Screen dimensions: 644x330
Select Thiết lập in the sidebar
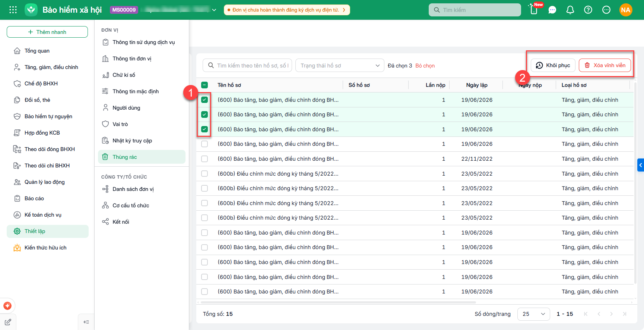click(x=48, y=231)
